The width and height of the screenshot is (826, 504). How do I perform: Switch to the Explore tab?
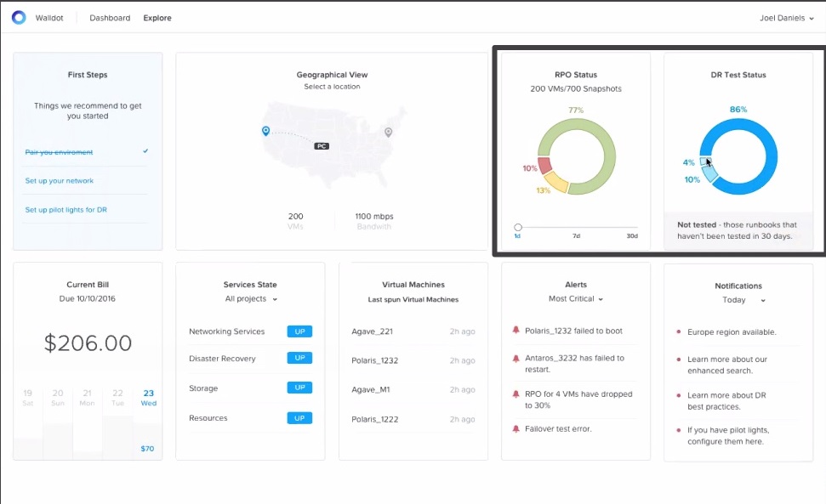tap(157, 18)
